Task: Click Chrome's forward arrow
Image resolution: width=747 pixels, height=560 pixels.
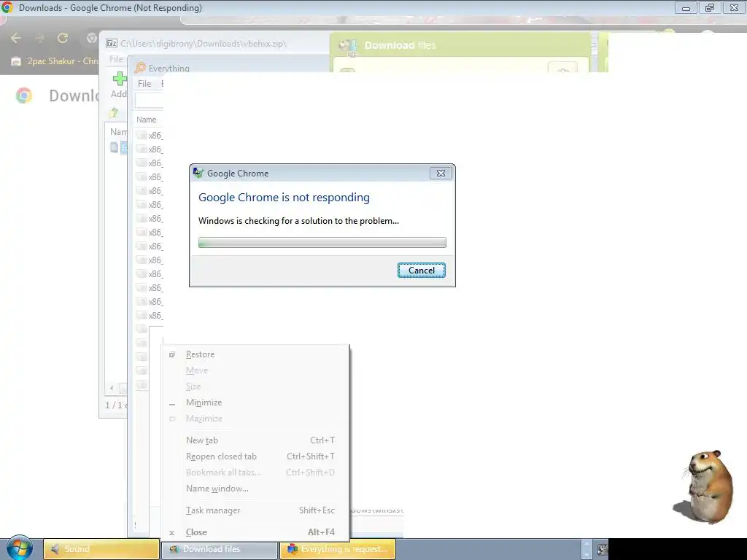Action: (x=39, y=38)
